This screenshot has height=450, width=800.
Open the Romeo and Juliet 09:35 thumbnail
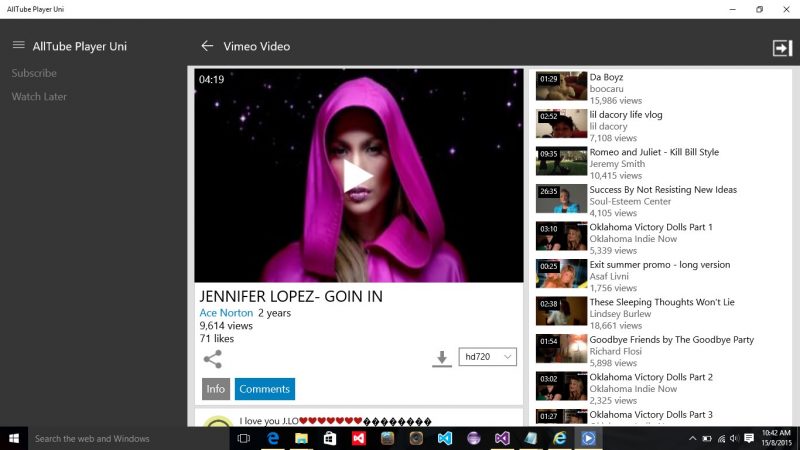tap(561, 161)
